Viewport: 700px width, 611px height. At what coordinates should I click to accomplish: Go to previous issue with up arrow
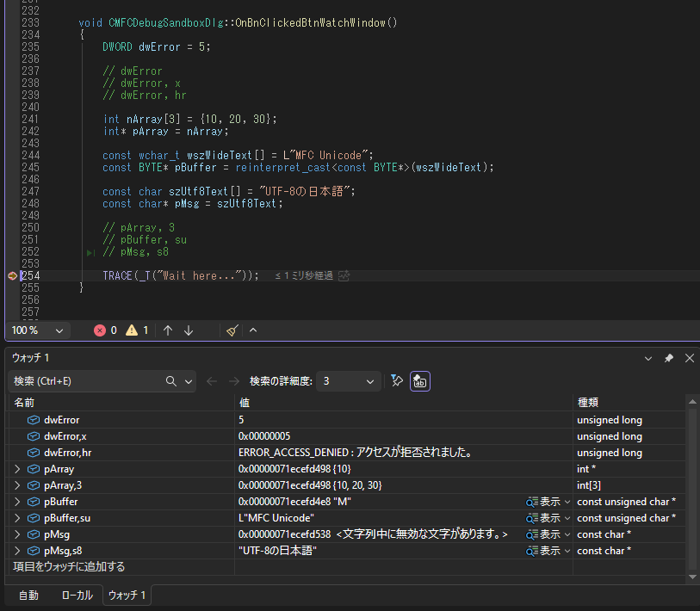[168, 330]
